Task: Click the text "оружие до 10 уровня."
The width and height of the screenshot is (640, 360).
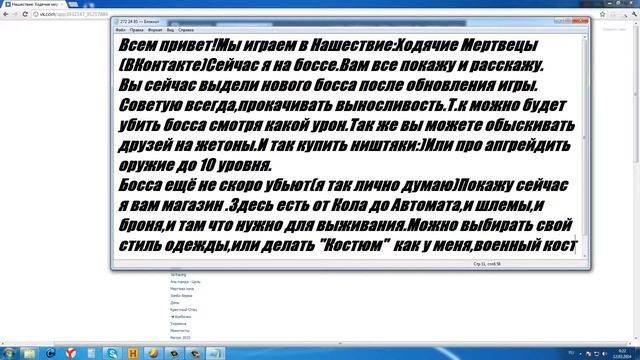Action: point(195,165)
